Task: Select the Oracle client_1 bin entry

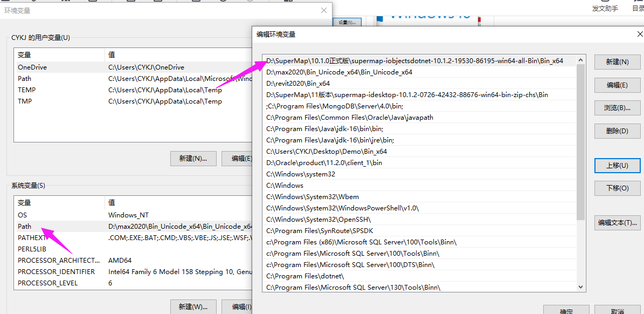Action: pyautogui.click(x=323, y=162)
